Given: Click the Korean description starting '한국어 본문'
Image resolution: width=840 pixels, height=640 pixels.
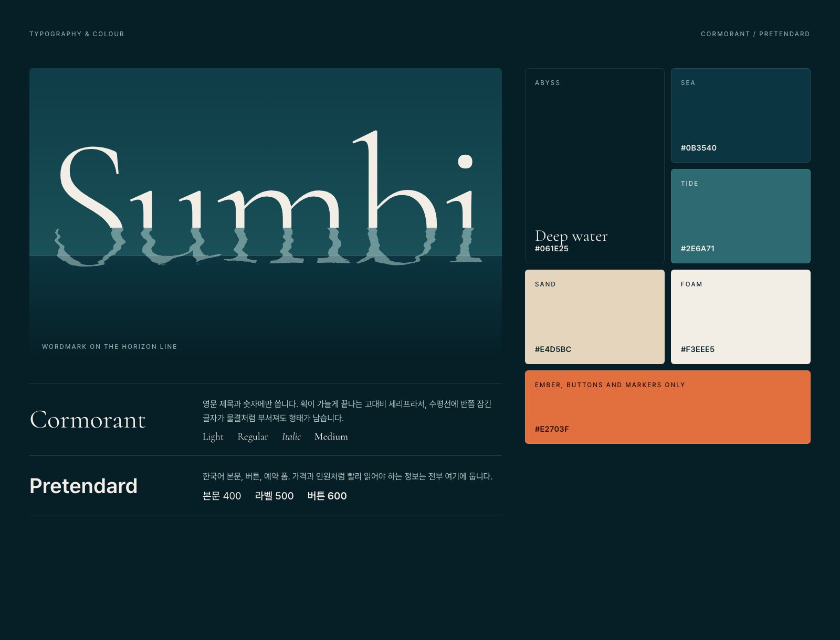Looking at the screenshot, I should tap(348, 476).
